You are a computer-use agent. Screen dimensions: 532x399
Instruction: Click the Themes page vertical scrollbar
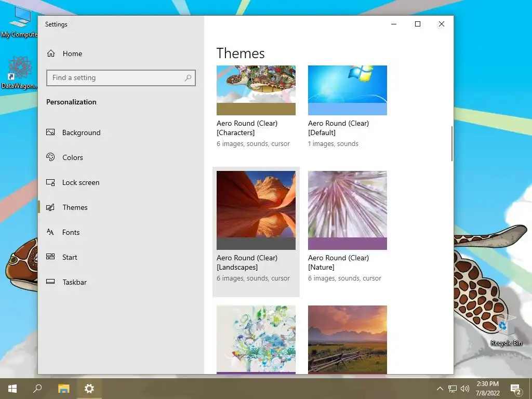[x=452, y=144]
